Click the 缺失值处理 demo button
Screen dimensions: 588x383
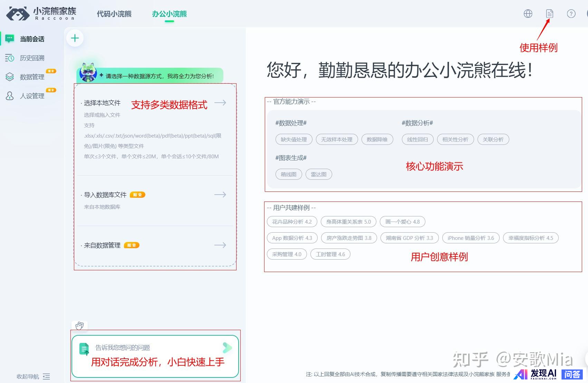[293, 139]
